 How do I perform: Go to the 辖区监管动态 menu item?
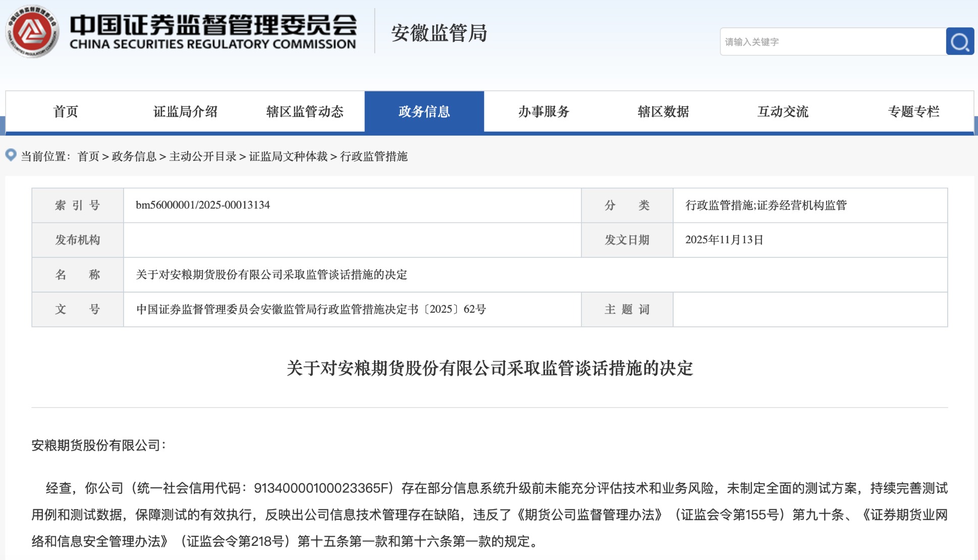point(305,111)
